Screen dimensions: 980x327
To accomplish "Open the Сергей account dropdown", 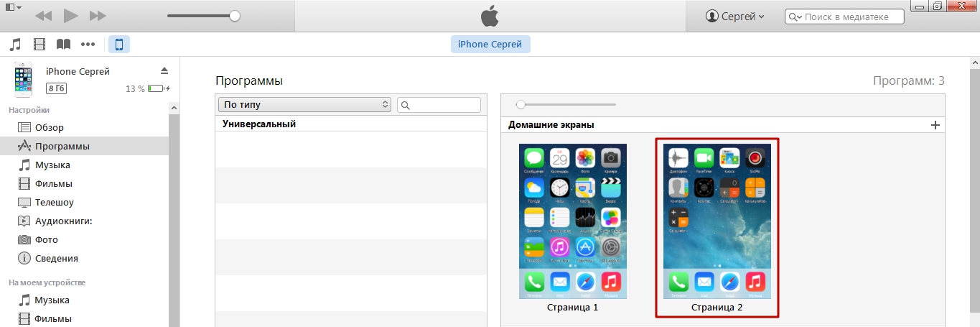I will click(x=735, y=16).
